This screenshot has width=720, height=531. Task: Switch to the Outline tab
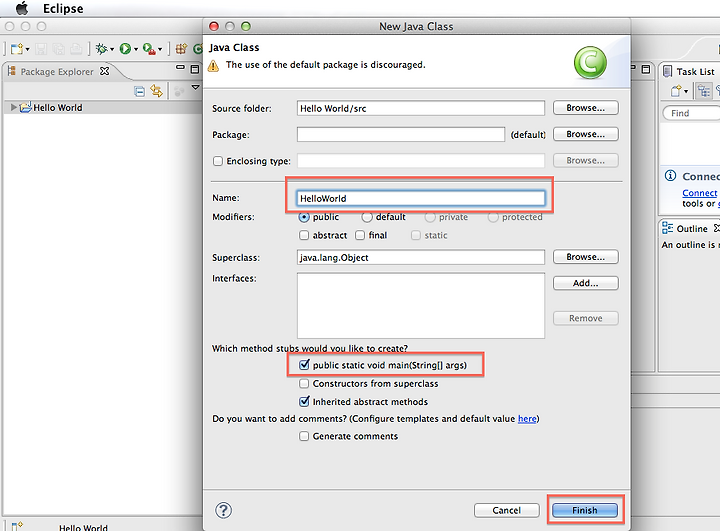click(x=692, y=229)
